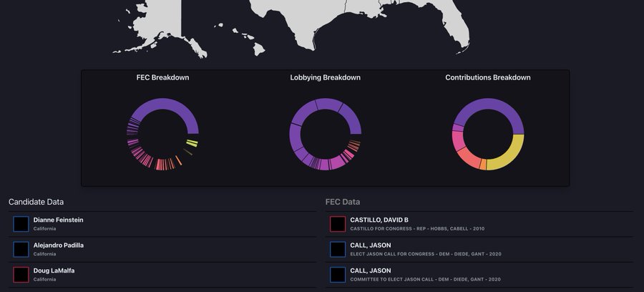644x292 pixels.
Task: Open CASTILLO, DAVID B FEC record
Action: (x=479, y=224)
